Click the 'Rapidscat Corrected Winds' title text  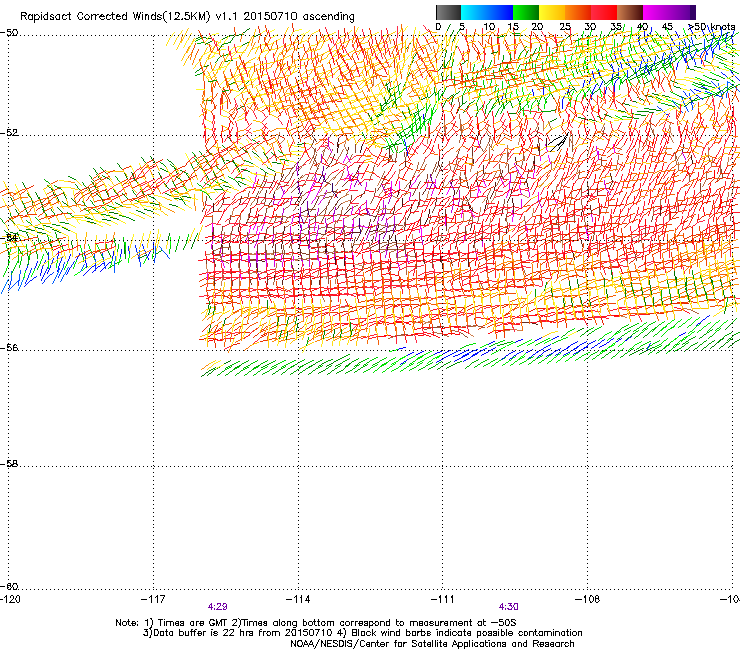(x=91, y=16)
